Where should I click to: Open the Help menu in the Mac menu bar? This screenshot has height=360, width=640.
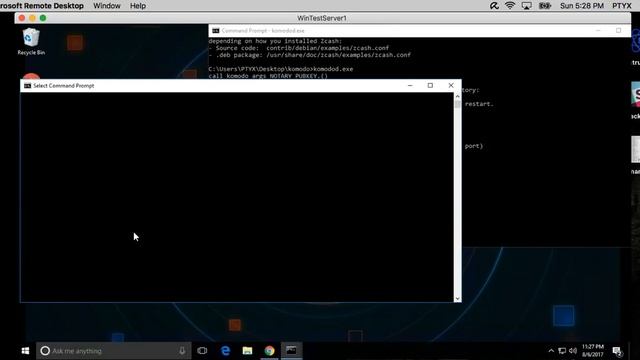(138, 6)
